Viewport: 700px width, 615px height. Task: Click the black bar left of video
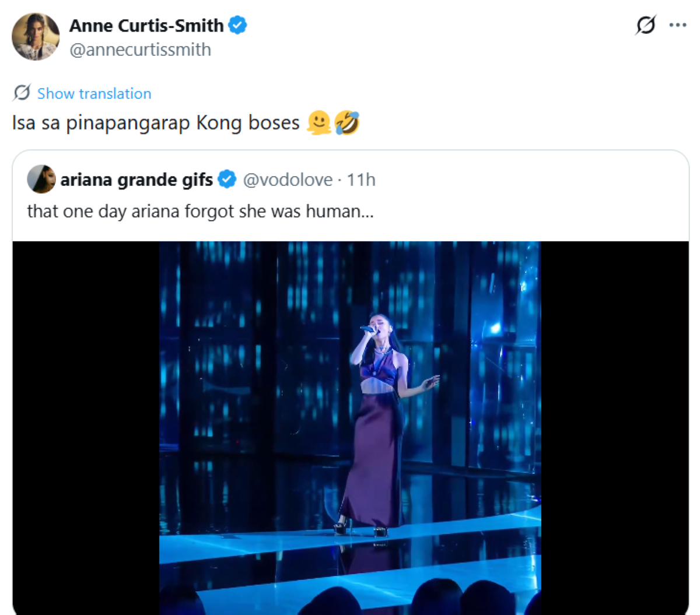[86, 428]
